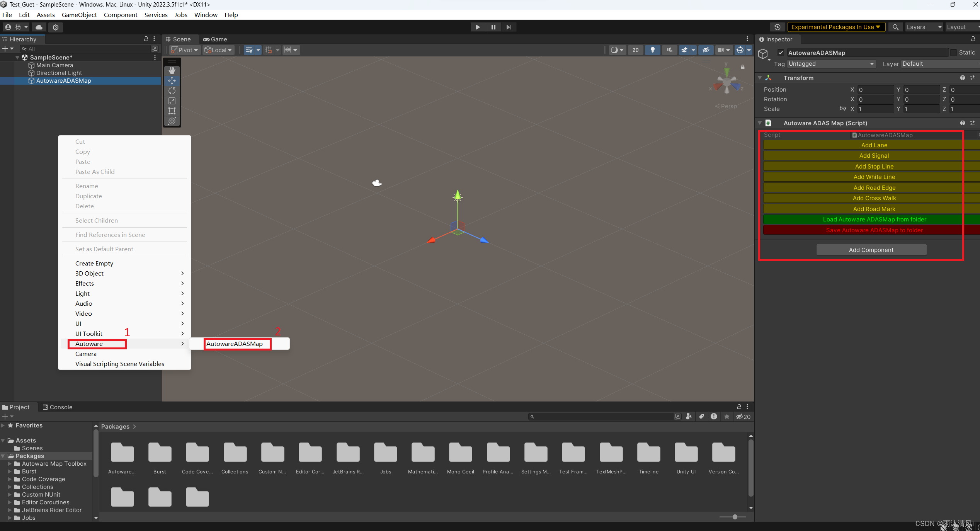
Task: Select the Hand view tool
Action: coord(172,71)
